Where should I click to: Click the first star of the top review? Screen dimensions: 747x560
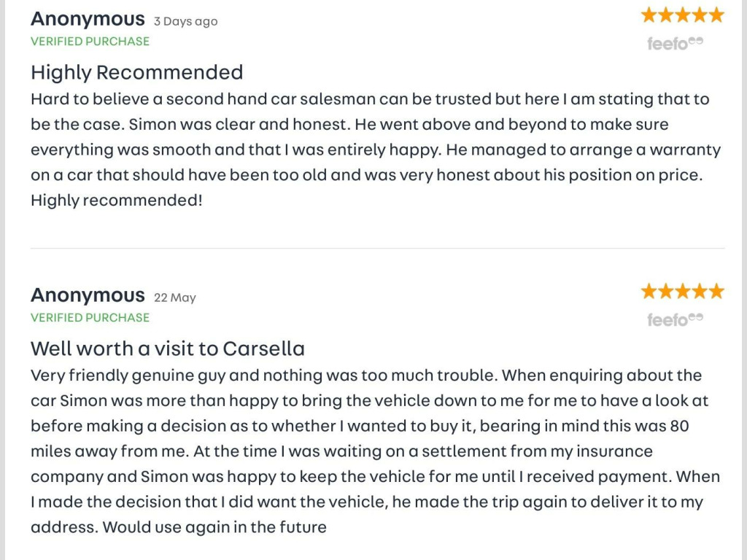click(x=649, y=15)
